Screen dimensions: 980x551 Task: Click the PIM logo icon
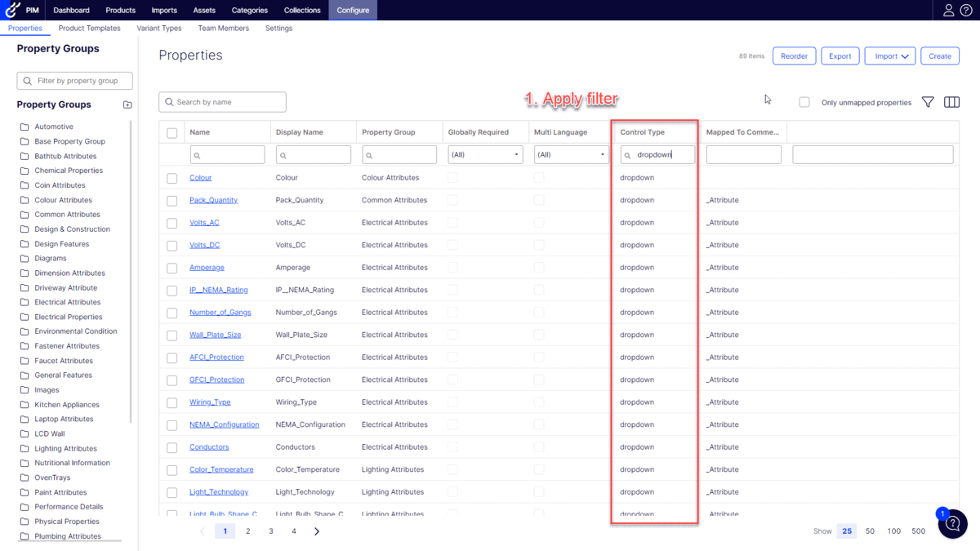(12, 10)
